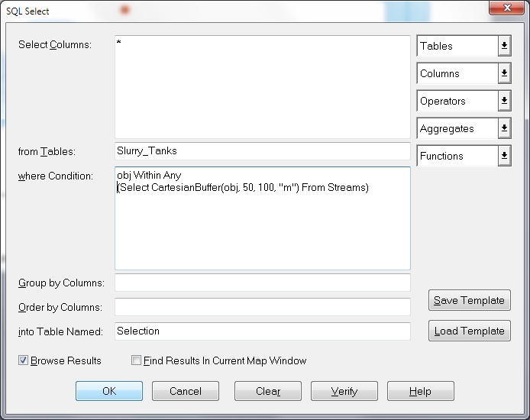Clear the SQL query fields
The image size is (530, 420).
[x=268, y=391]
